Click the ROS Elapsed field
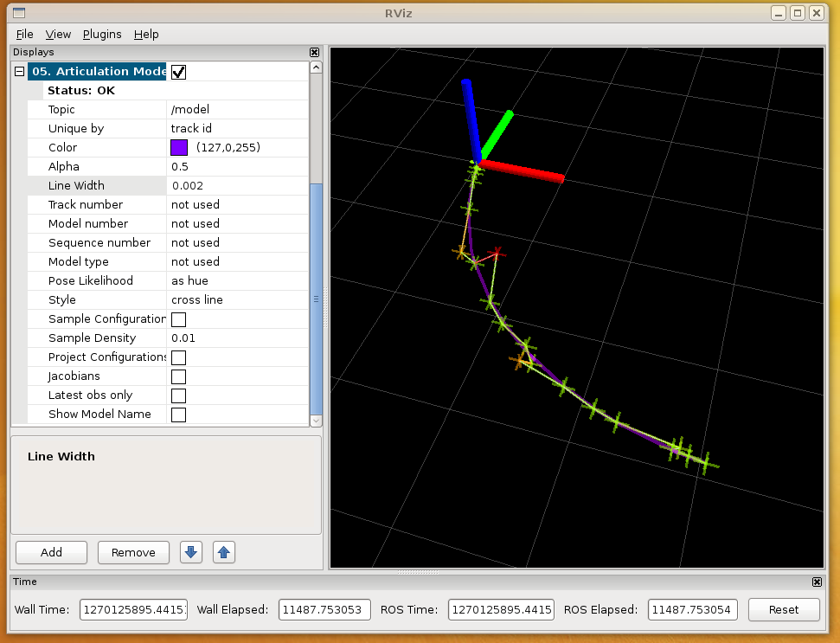This screenshot has height=643, width=840. tap(693, 610)
